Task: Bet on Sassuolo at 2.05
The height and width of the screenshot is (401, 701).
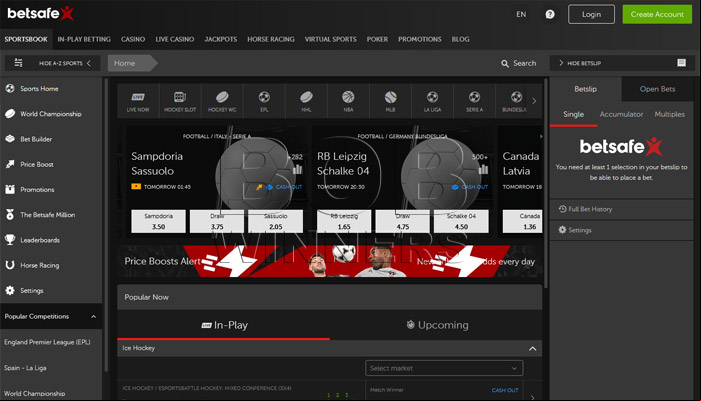Action: coord(275,221)
